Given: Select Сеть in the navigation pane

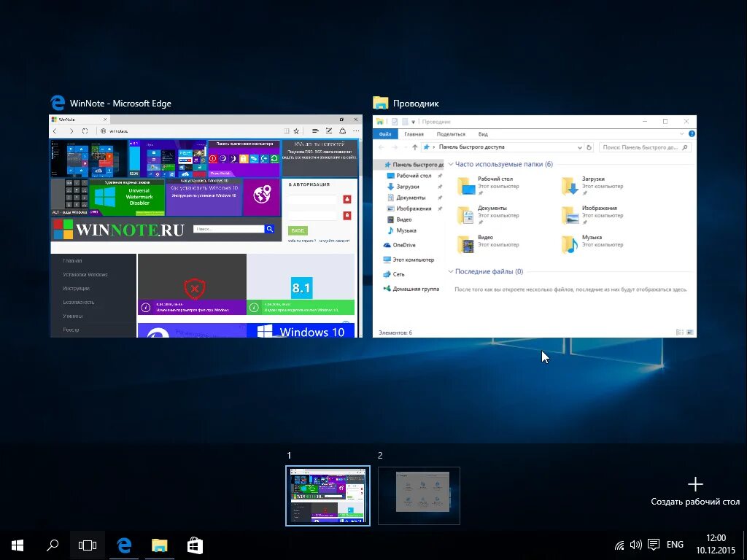Looking at the screenshot, I should coord(398,274).
